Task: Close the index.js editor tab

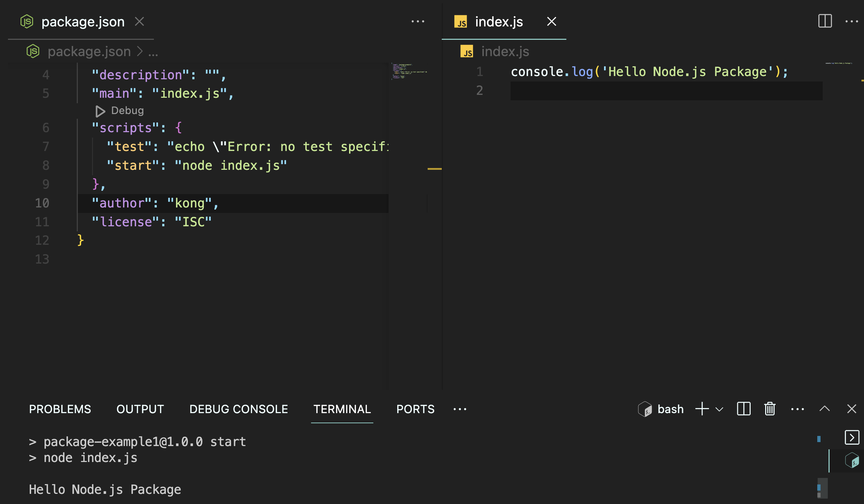Action: 551,22
